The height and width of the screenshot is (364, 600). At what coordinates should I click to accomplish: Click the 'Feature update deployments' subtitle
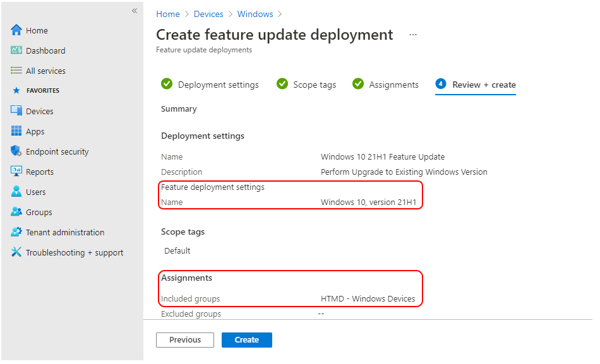pyautogui.click(x=204, y=50)
